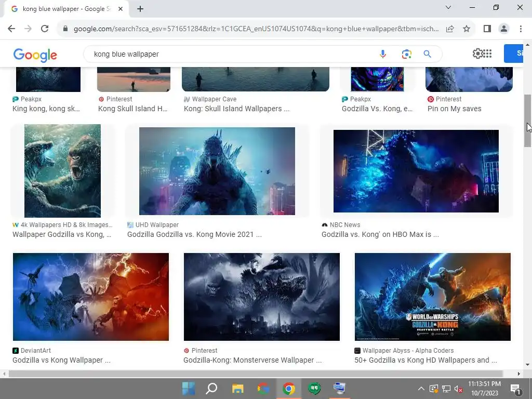Open the Google apps grid
Screen dimensions: 532x399
[x=487, y=54]
